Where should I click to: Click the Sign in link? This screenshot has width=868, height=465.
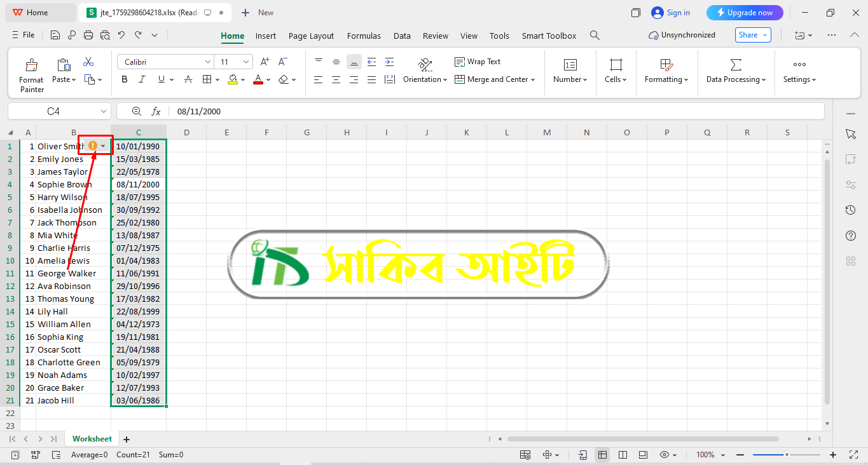point(671,13)
